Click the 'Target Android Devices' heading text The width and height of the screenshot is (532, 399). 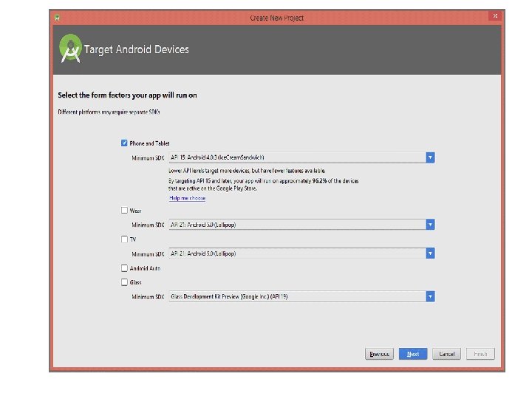[137, 50]
